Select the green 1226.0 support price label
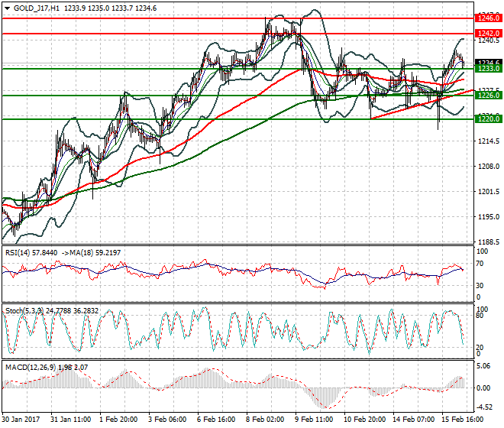The width and height of the screenshot is (504, 428). [x=489, y=96]
